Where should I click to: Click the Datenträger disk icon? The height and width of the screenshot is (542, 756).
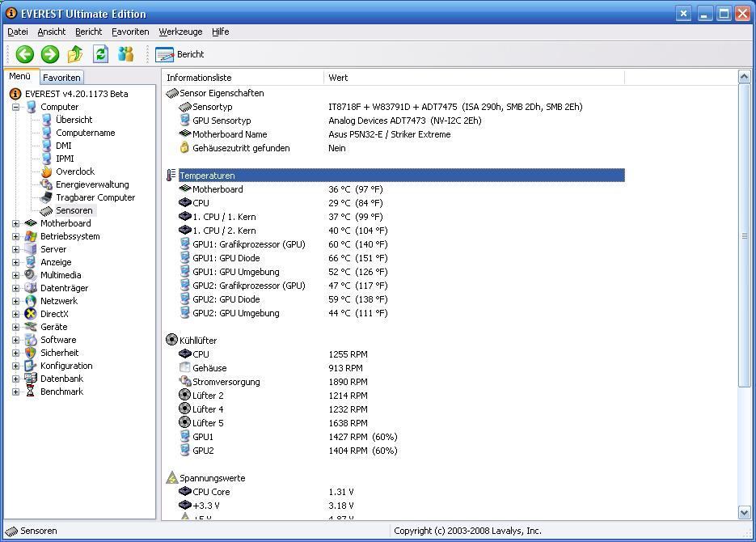(31, 288)
